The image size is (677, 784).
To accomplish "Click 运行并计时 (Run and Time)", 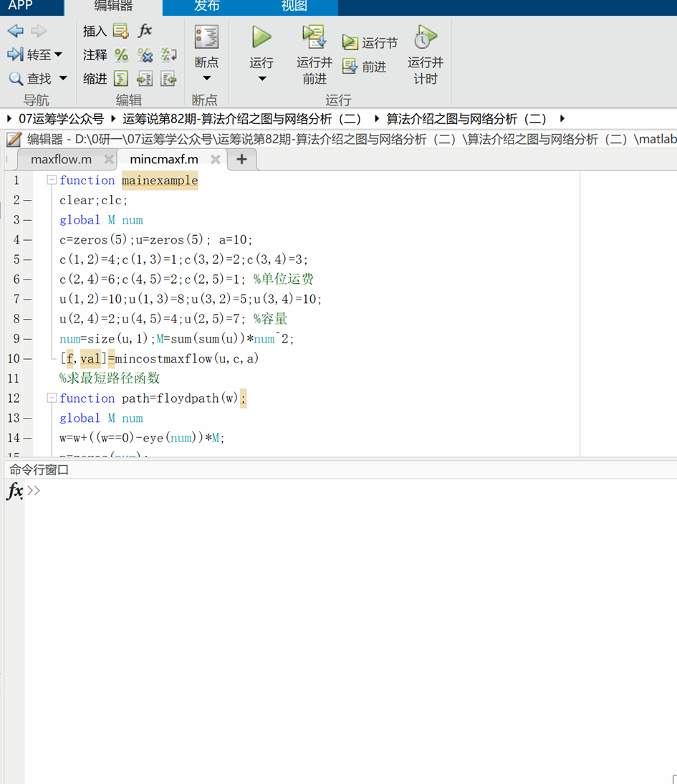I will pos(425,54).
